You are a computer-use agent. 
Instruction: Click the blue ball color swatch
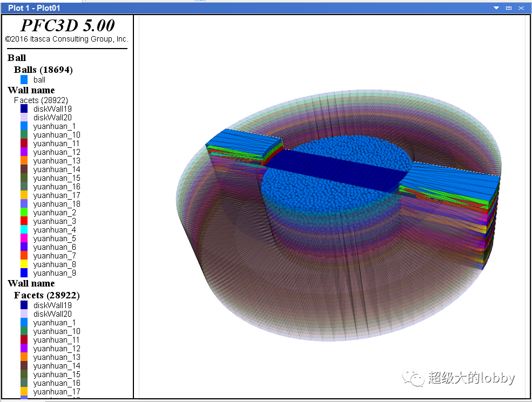point(24,80)
